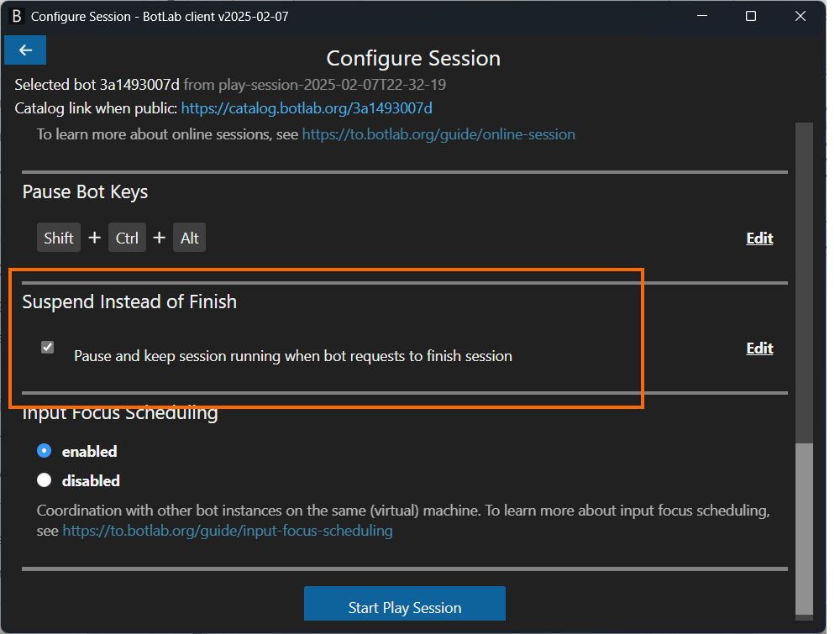Select the enabled radio for Input Focus Scheduling
The image size is (840, 634).
(45, 451)
